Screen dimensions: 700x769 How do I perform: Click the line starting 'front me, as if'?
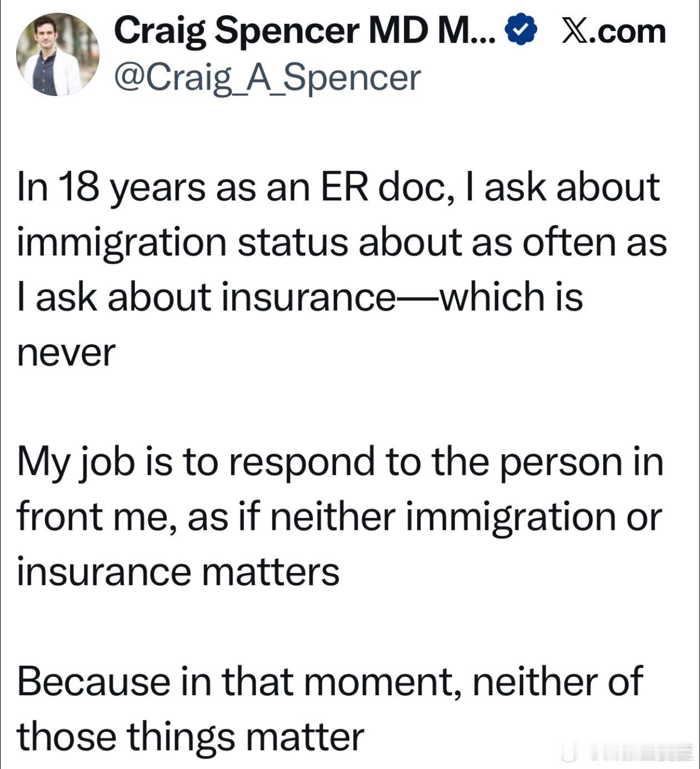coord(339,516)
